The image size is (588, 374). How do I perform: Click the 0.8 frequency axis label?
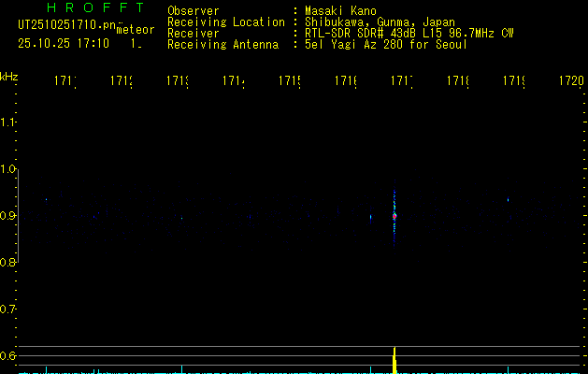pyautogui.click(x=7, y=262)
